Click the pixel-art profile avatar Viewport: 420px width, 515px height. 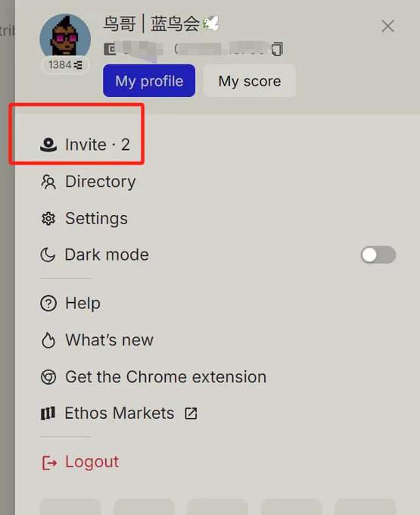click(x=65, y=36)
